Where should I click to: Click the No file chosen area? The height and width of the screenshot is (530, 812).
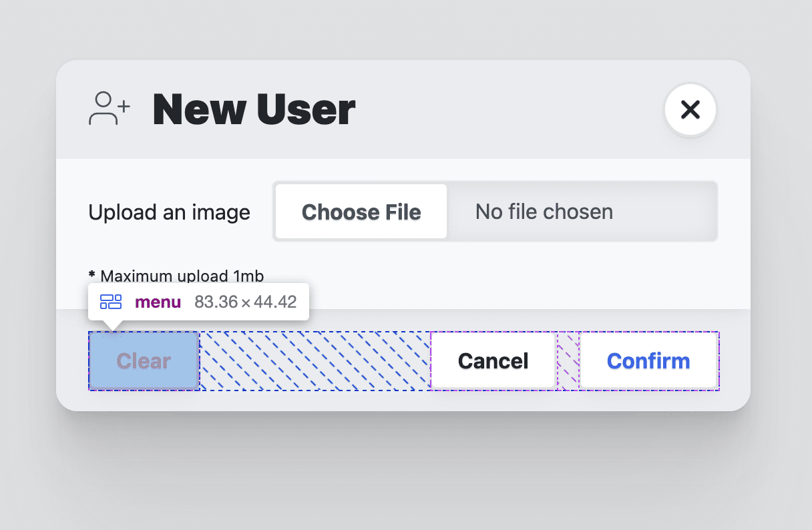(543, 212)
